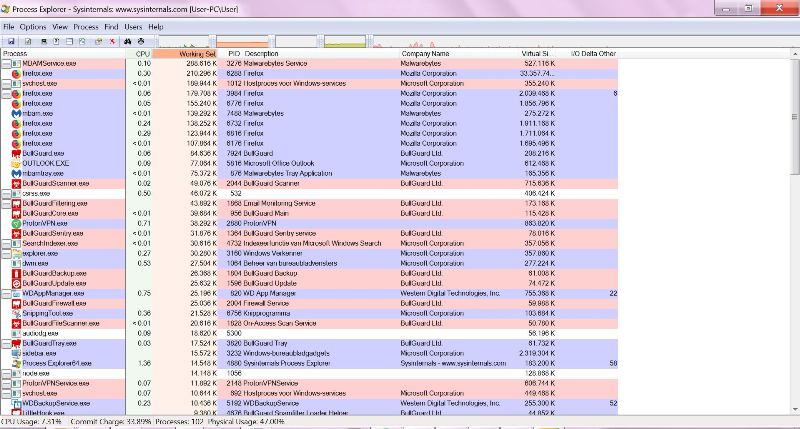Click the orange commit history mini graph
Screen dimensions: 800x429
tap(242, 42)
